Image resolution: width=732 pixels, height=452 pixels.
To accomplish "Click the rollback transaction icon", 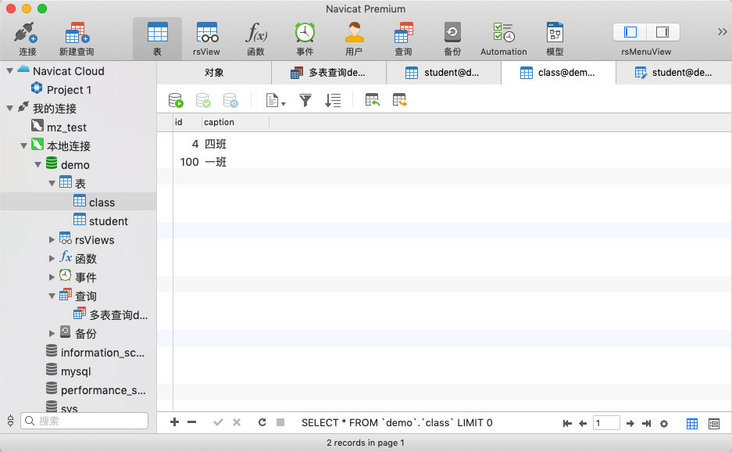I will (x=230, y=100).
